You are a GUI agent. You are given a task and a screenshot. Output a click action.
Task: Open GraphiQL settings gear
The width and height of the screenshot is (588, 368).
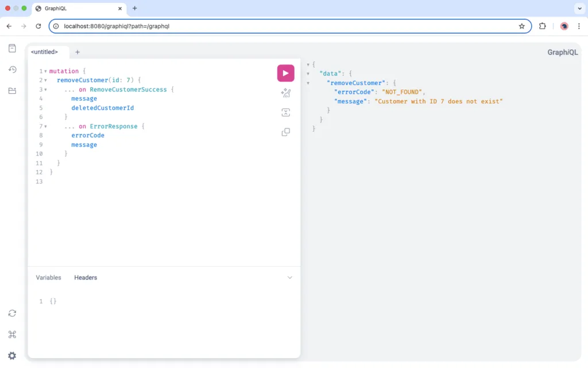coord(12,355)
